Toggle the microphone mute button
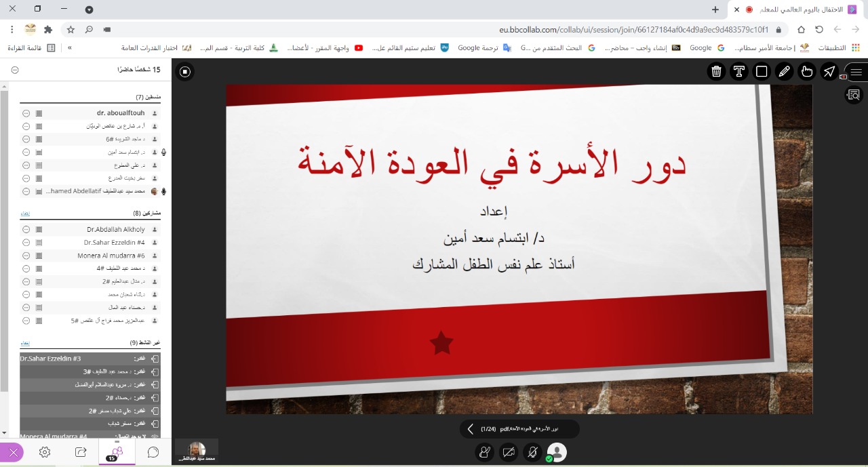 click(534, 451)
